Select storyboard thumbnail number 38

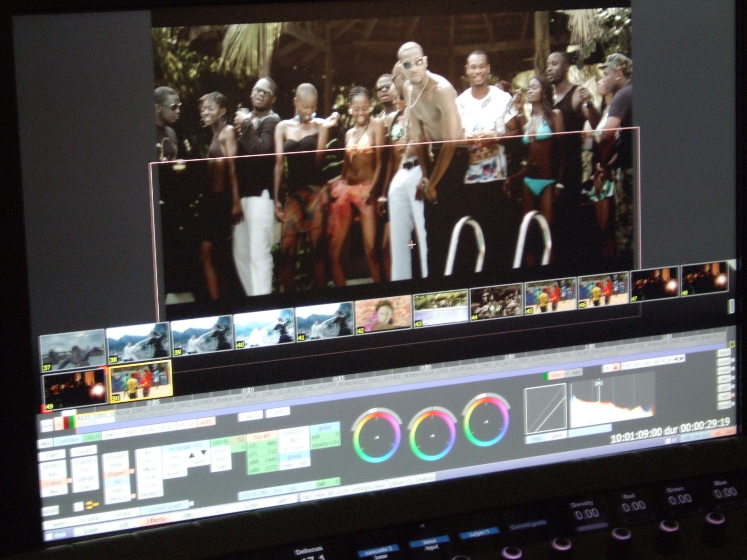point(138,343)
